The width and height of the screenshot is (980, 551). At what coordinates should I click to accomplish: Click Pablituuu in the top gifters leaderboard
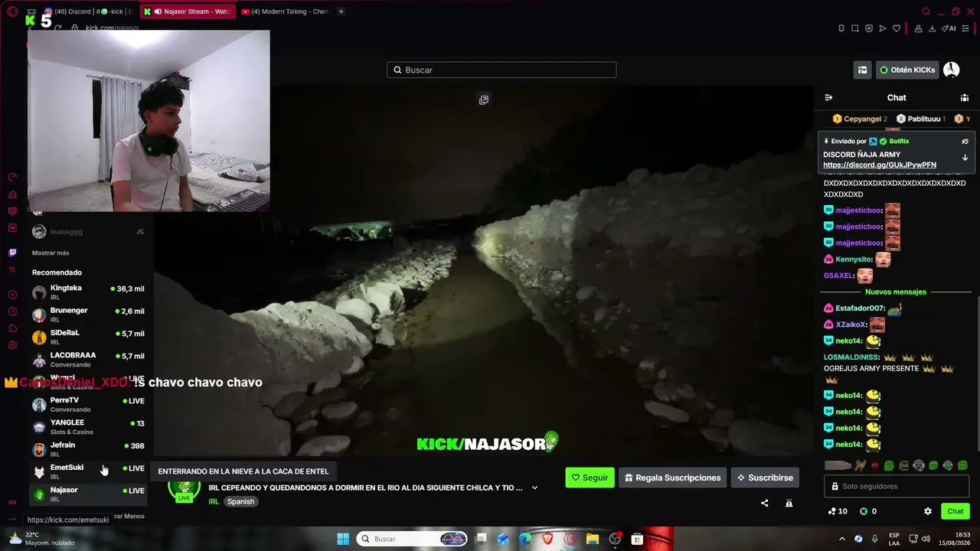921,119
